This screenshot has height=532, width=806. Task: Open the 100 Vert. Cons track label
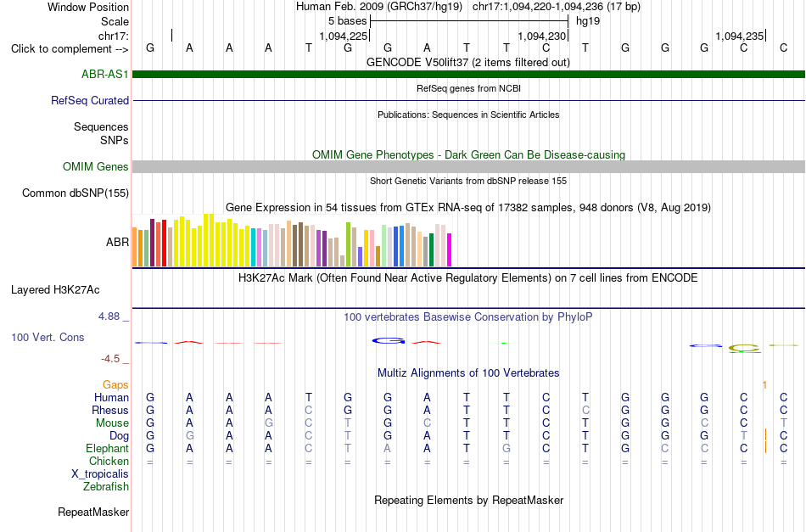coord(48,337)
